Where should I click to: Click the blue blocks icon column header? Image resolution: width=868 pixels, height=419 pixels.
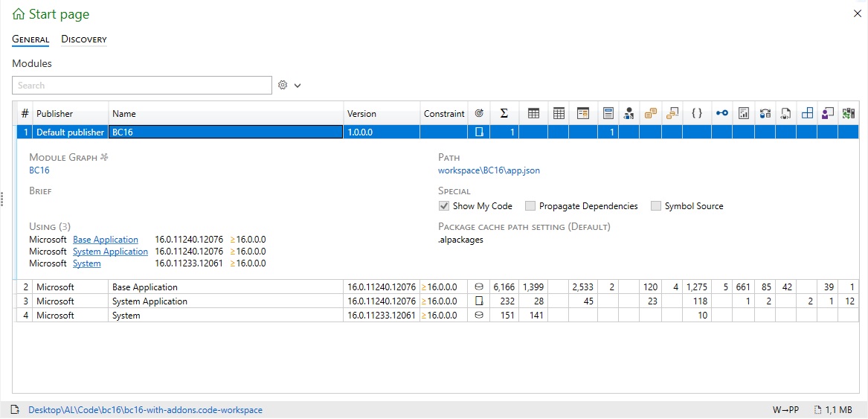(807, 113)
